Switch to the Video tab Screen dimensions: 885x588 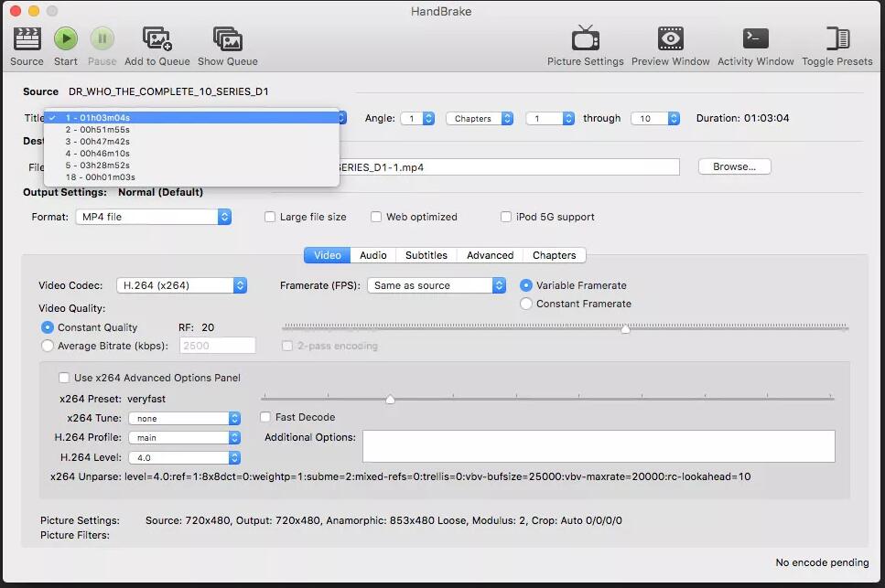point(328,255)
